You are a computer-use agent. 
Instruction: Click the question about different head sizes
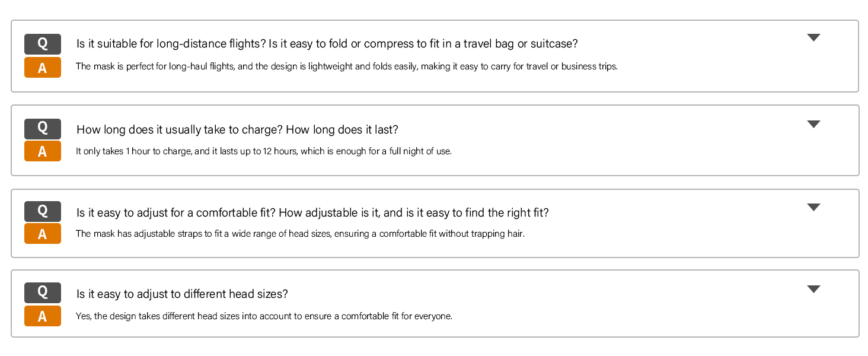tap(182, 294)
